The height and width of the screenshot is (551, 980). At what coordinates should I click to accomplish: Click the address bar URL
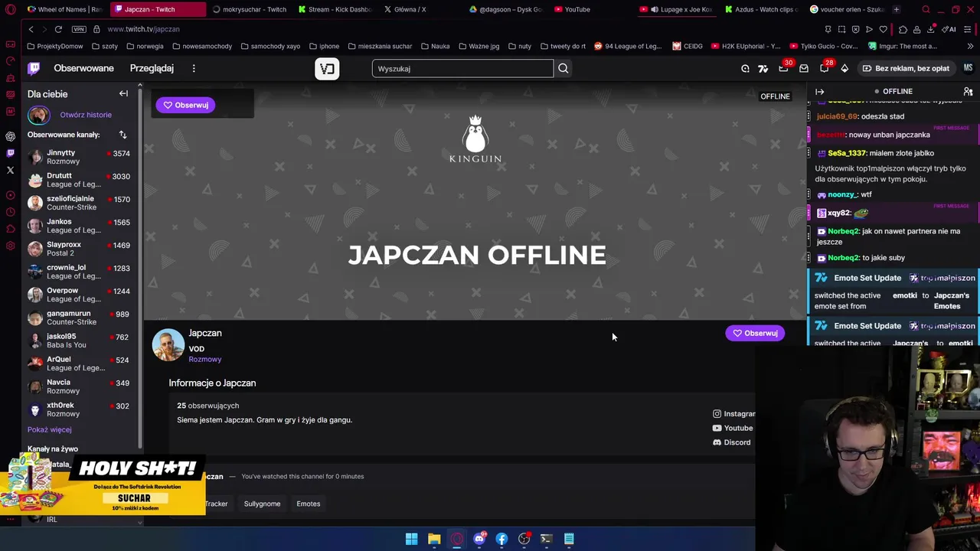click(143, 29)
